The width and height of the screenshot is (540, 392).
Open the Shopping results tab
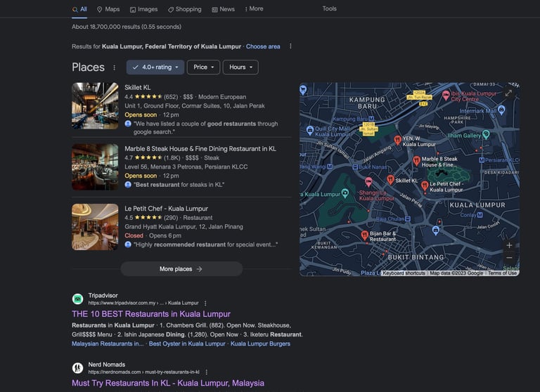(185, 9)
